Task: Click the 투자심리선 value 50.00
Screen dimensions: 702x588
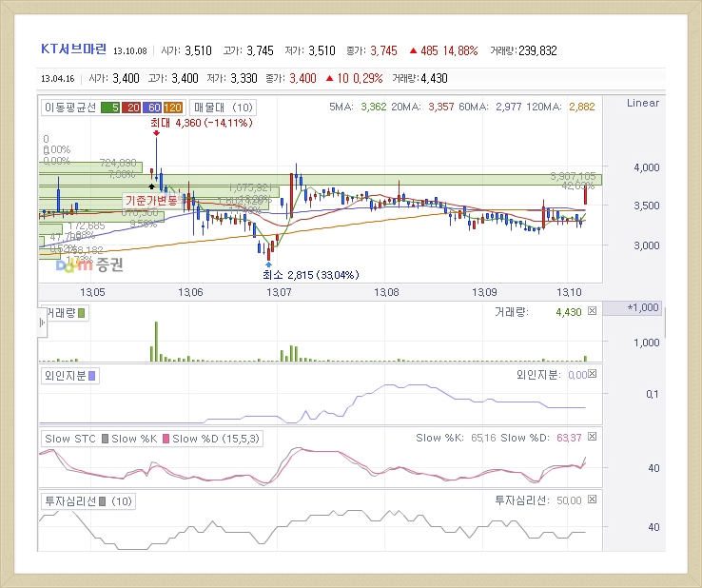Action: 569,500
